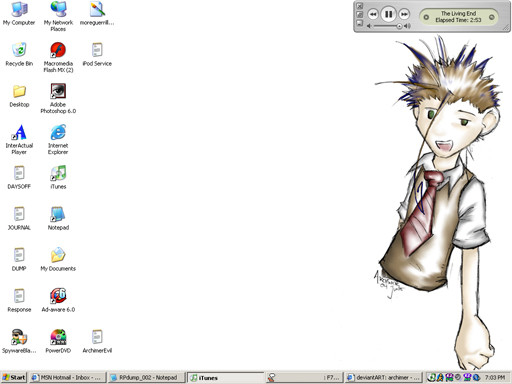Launch SpywareBla... desktop shortcut
Viewport: 512px width, 384px height.
(x=19, y=341)
